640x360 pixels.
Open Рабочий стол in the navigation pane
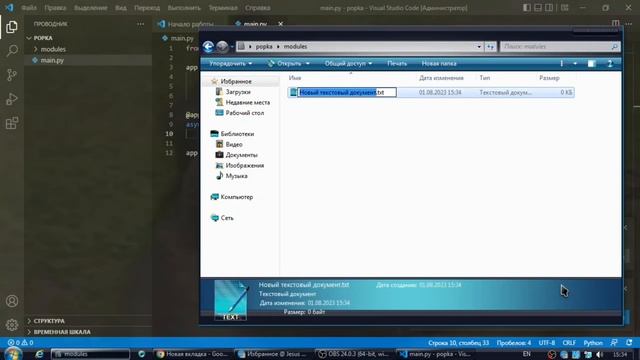tap(244, 113)
